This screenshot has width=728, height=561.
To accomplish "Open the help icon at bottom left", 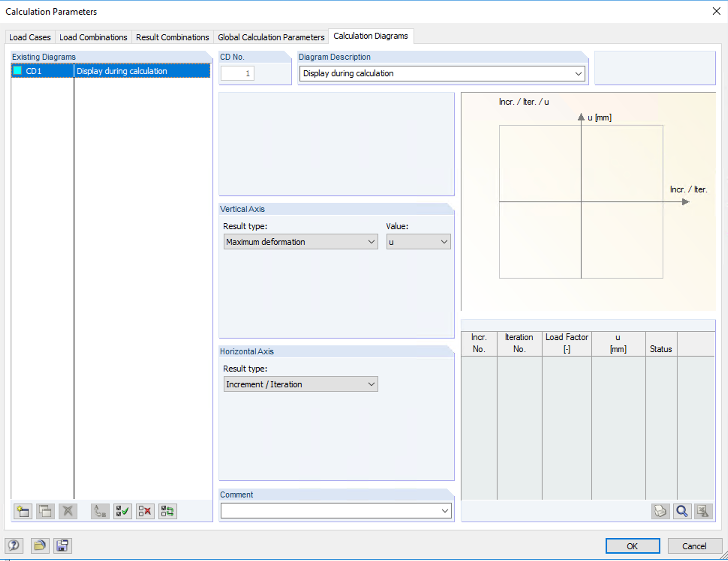I will coord(14,545).
